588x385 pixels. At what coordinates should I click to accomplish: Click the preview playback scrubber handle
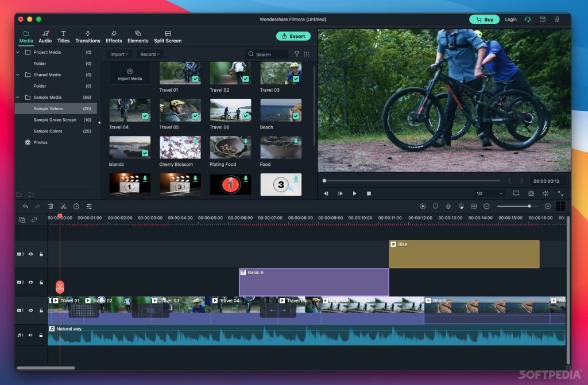pos(324,181)
